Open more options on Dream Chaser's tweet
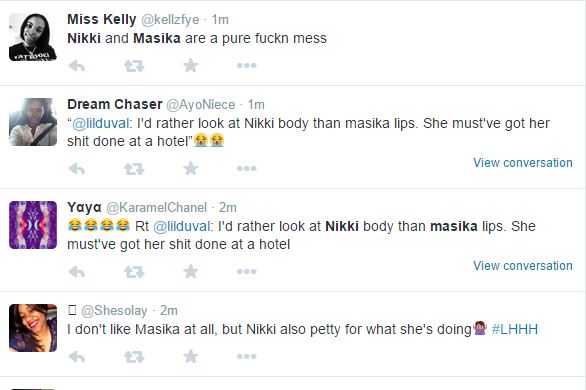The image size is (586, 390). pos(247,169)
